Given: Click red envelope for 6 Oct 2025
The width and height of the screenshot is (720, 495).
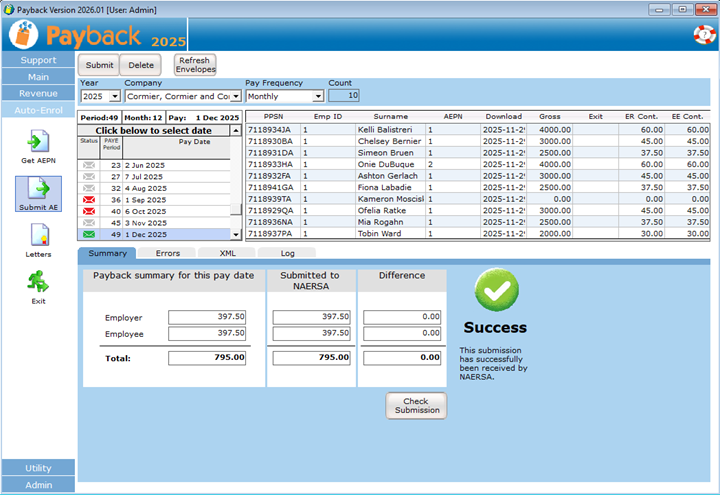Looking at the screenshot, I should pos(90,211).
